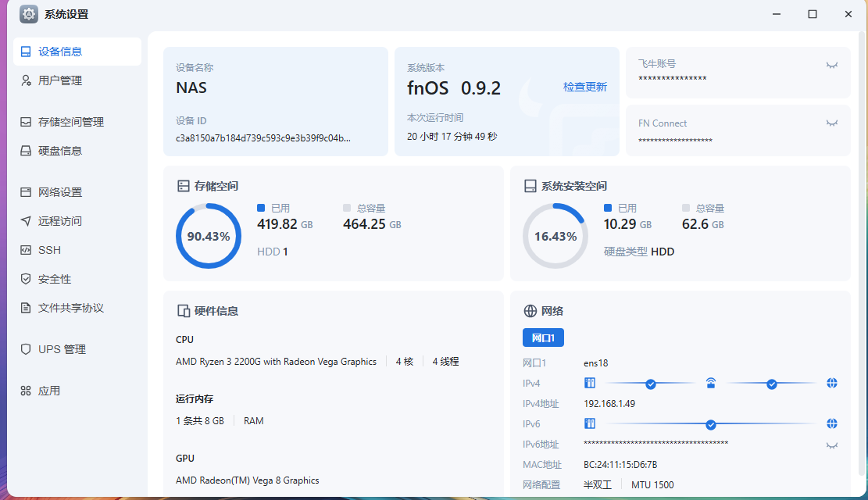Click the truncated device ID value
Screen dimensions: 868x500
(x=263, y=137)
